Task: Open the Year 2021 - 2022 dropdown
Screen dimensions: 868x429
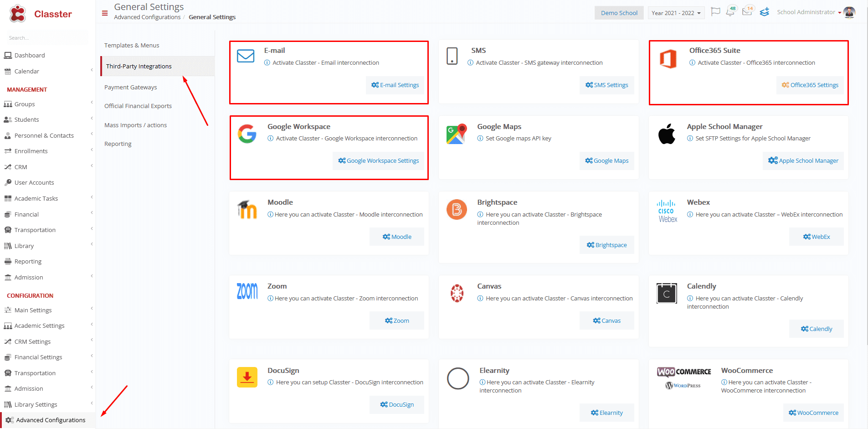Action: 676,13
